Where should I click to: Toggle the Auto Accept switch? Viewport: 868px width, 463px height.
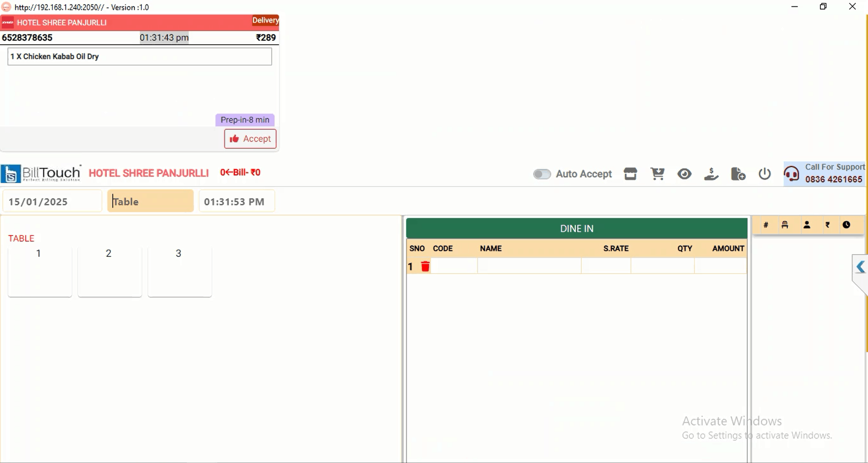[x=541, y=174]
